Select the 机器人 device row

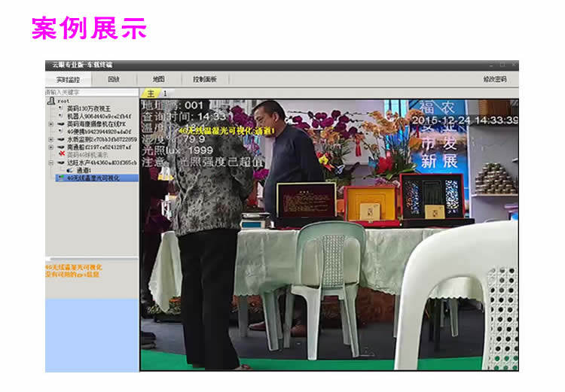[x=99, y=117]
